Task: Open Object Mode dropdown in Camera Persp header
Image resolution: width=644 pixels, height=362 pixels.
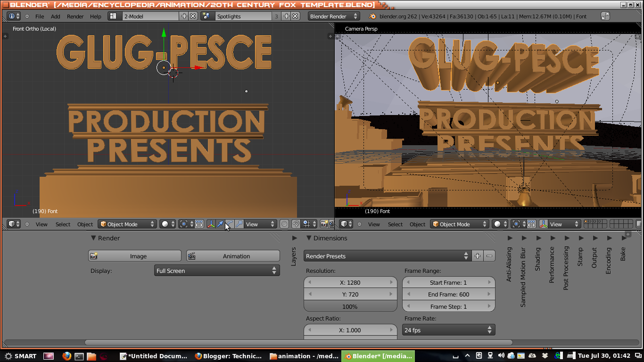Action: coord(460,224)
